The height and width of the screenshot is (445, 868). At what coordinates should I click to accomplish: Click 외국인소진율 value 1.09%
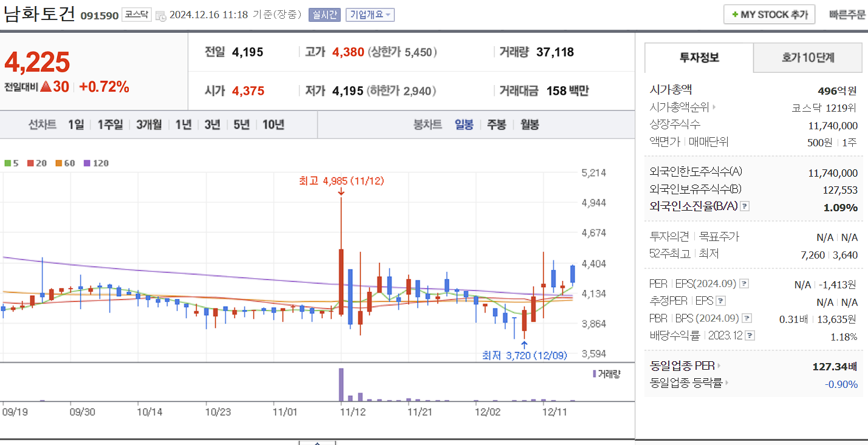[x=841, y=208]
